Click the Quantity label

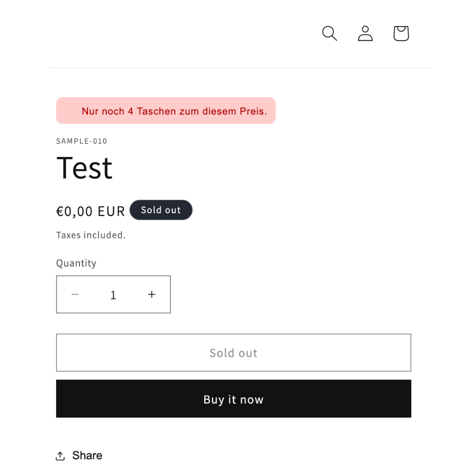pyautogui.click(x=76, y=263)
